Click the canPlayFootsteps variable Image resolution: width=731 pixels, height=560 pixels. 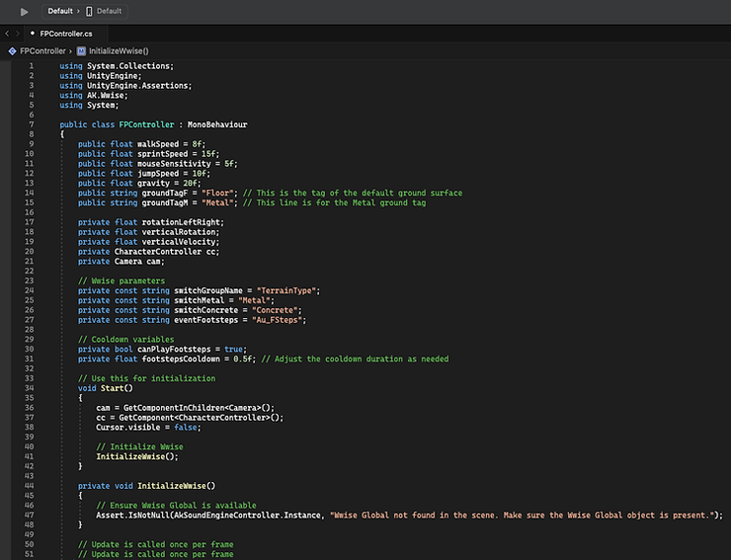[174, 350]
